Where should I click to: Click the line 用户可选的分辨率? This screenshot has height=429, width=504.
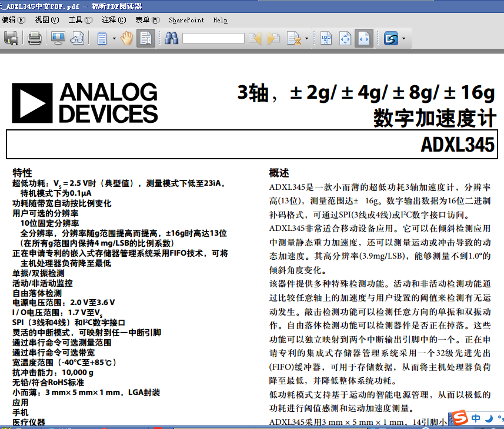coord(45,213)
